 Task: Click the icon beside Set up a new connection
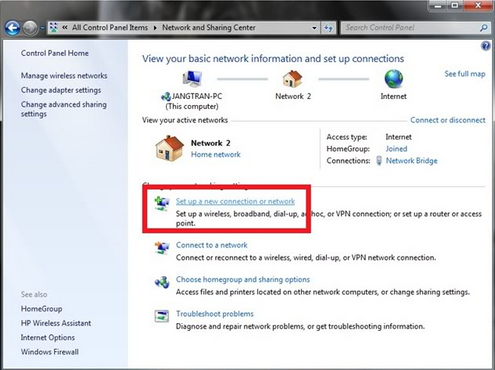click(x=162, y=203)
